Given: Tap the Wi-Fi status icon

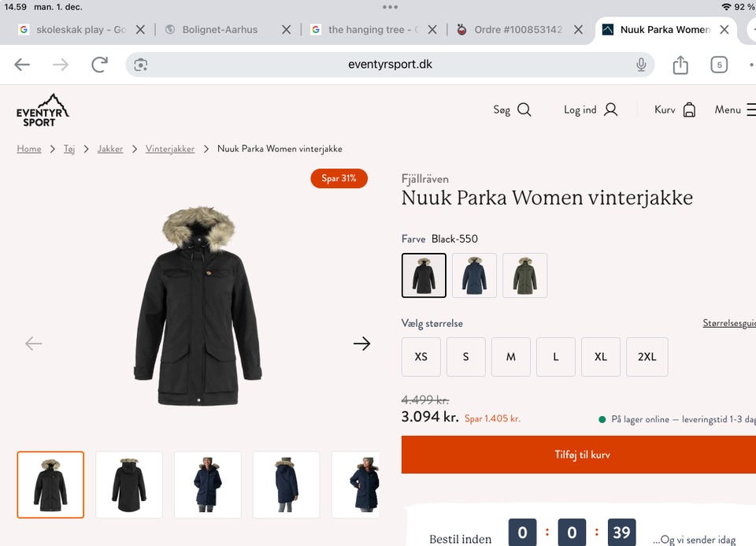Looking at the screenshot, I should click(x=727, y=7).
